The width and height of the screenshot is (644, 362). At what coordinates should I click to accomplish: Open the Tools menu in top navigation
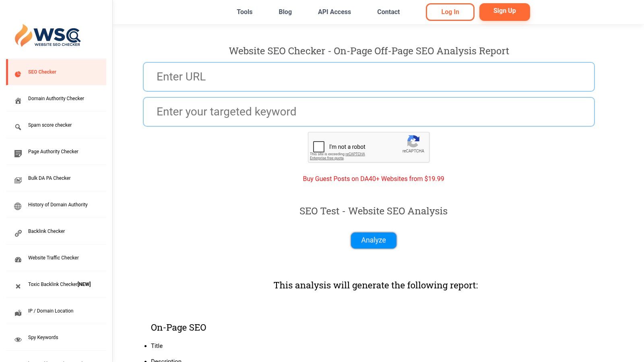[245, 12]
